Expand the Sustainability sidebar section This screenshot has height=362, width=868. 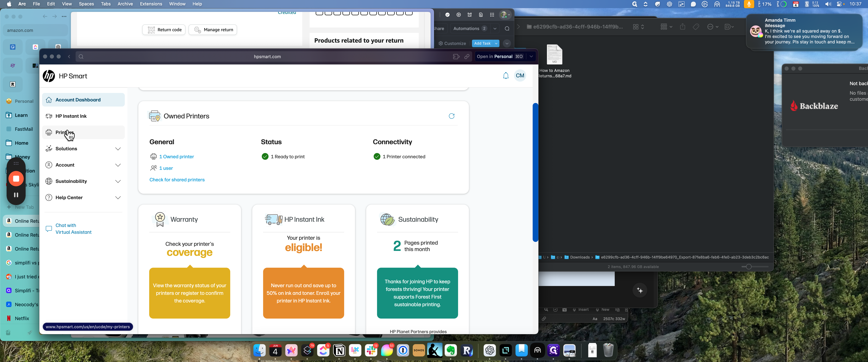point(83,181)
